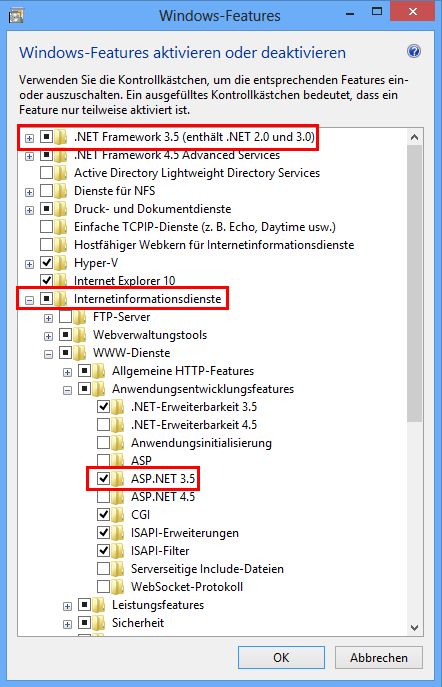Select Active Directory Lightweight Directory Services

[x=197, y=173]
